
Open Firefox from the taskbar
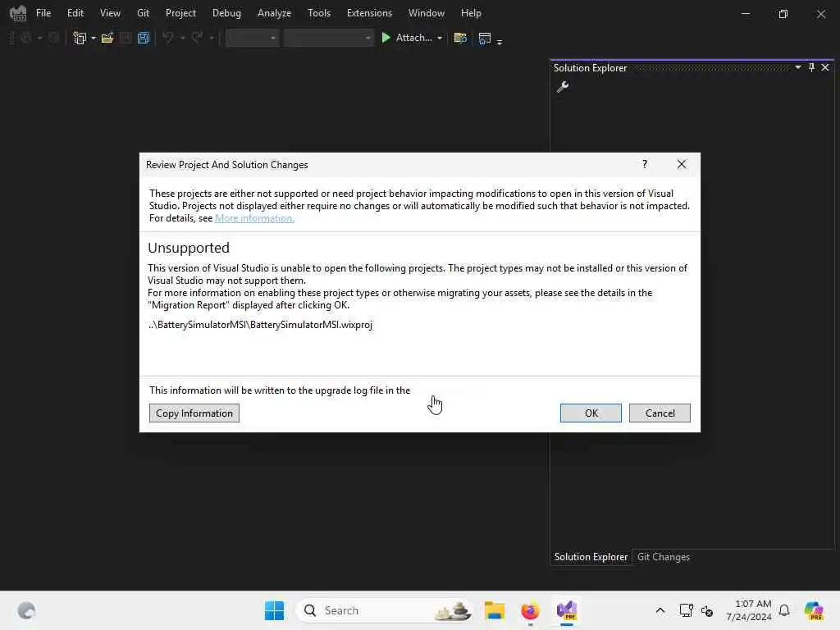pyautogui.click(x=530, y=610)
